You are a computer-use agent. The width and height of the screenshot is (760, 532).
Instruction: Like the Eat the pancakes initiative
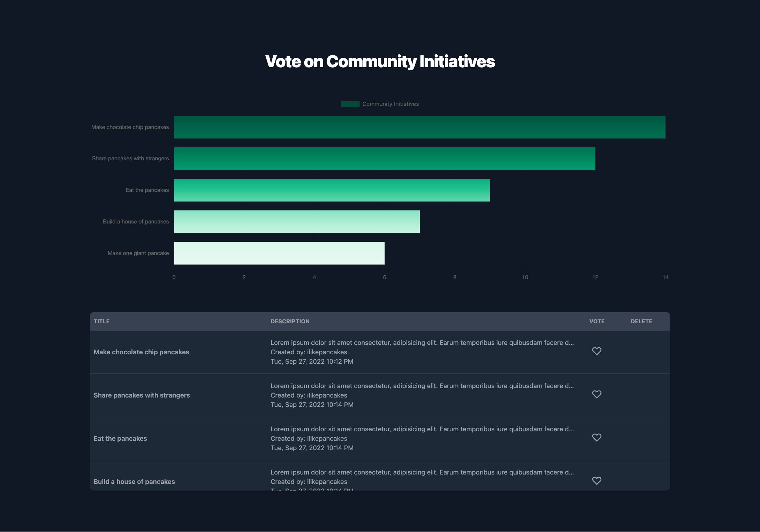(596, 438)
